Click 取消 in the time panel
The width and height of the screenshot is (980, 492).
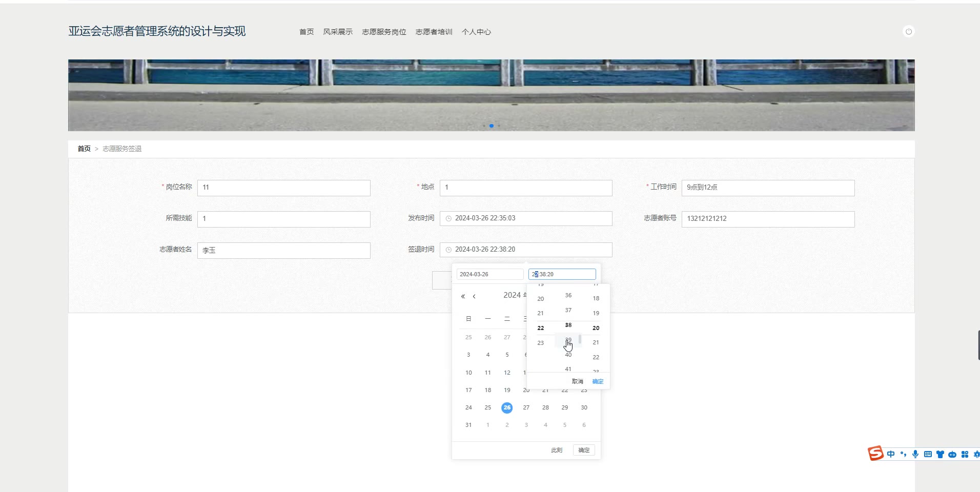pos(577,381)
